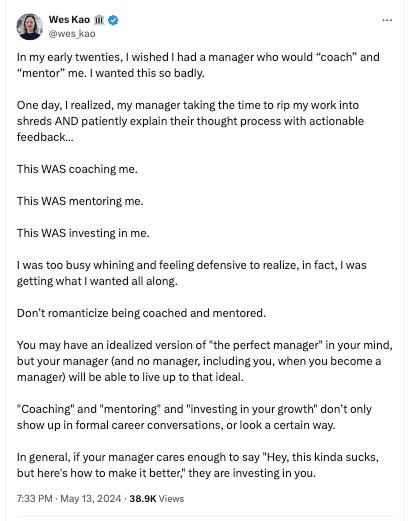Select the line 'This WAS mentoring me.'
This screenshot has height=521, width=409.
80,201
